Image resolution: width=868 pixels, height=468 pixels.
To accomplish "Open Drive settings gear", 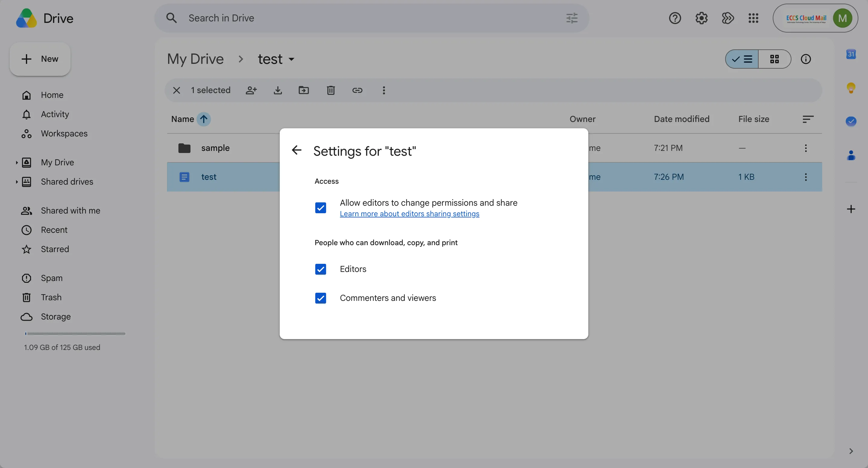I will [x=702, y=18].
